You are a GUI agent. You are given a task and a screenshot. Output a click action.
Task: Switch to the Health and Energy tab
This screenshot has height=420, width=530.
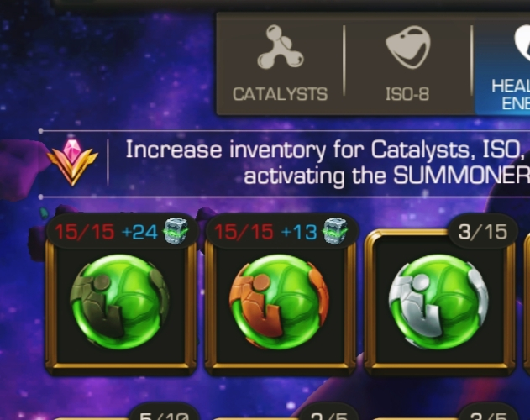[502, 64]
